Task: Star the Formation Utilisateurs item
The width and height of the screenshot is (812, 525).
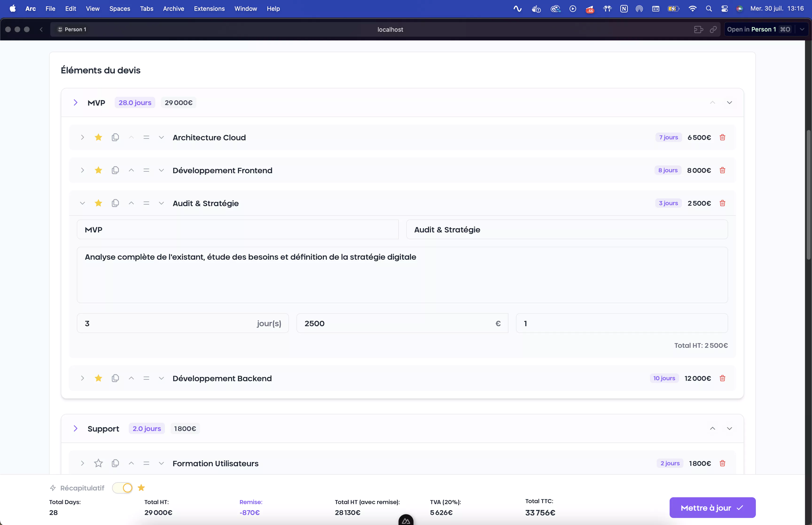Action: [98, 463]
